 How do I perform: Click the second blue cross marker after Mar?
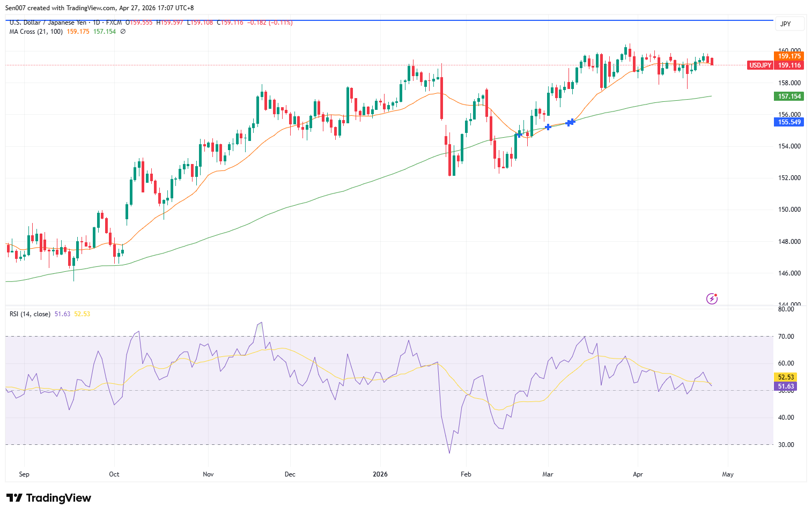(x=570, y=122)
